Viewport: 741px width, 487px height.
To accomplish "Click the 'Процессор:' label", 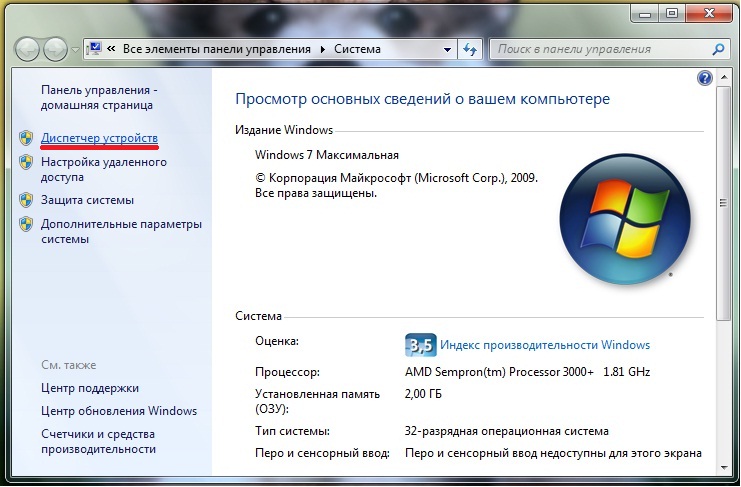I will pos(287,372).
